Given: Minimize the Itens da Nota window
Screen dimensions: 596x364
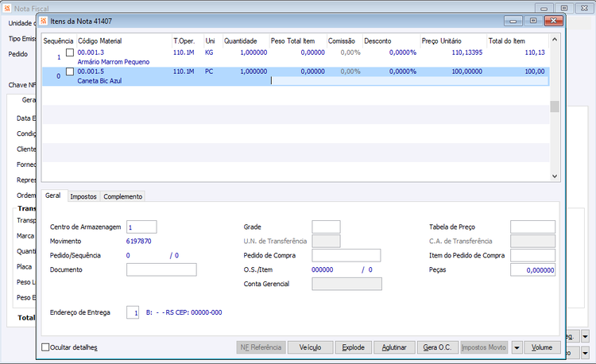Looking at the screenshot, I should pos(513,21).
